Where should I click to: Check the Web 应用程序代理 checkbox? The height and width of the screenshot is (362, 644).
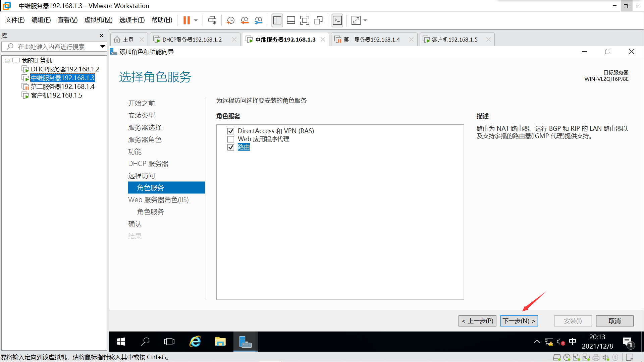231,139
